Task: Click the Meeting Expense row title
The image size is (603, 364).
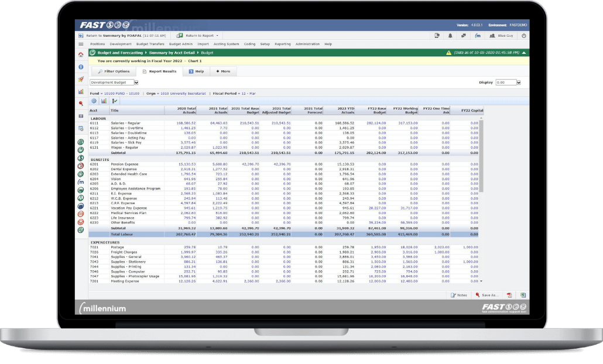Action: pyautogui.click(x=125, y=281)
